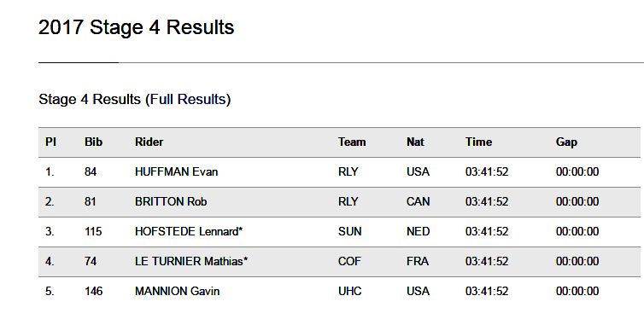Select rider MANNION Gavin
Viewport: 644px width, 319px height.
point(177,291)
